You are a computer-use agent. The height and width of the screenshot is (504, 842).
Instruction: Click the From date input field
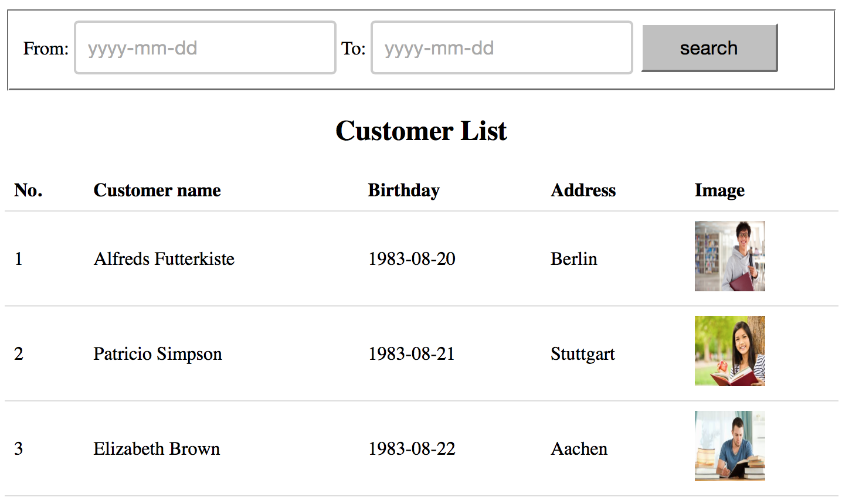pos(205,48)
